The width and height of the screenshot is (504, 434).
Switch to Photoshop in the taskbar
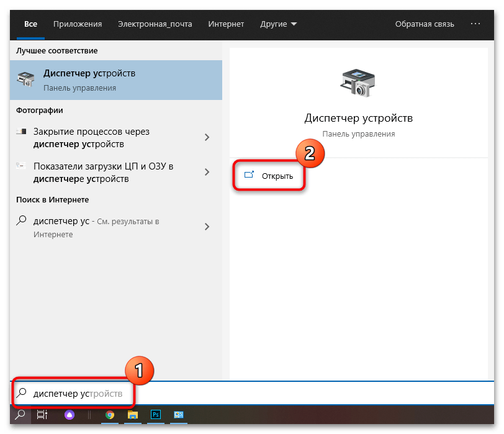155,415
